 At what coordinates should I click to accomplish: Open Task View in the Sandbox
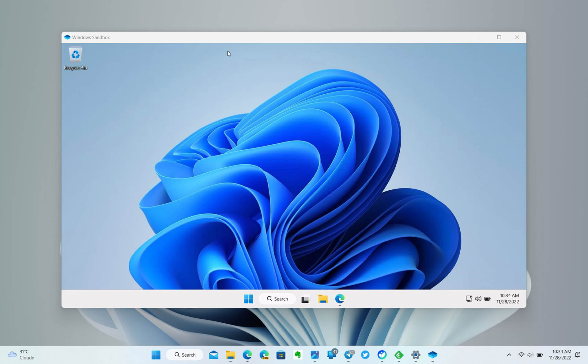click(x=306, y=299)
